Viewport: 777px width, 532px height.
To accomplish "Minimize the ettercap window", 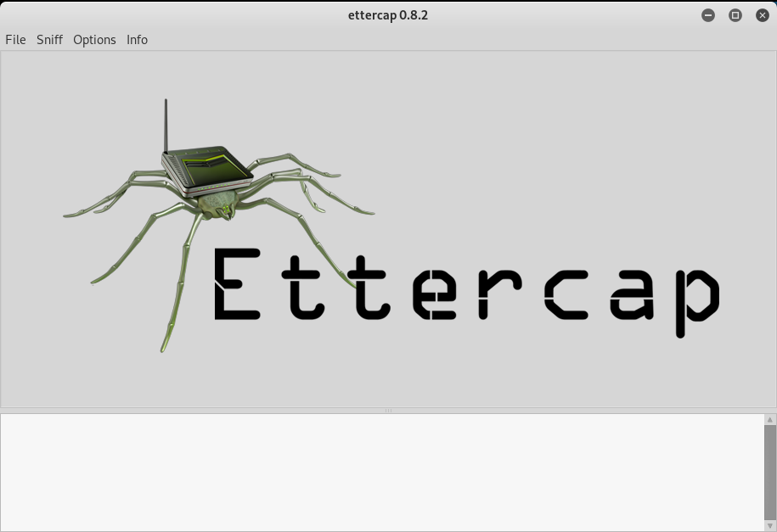I will [x=708, y=15].
